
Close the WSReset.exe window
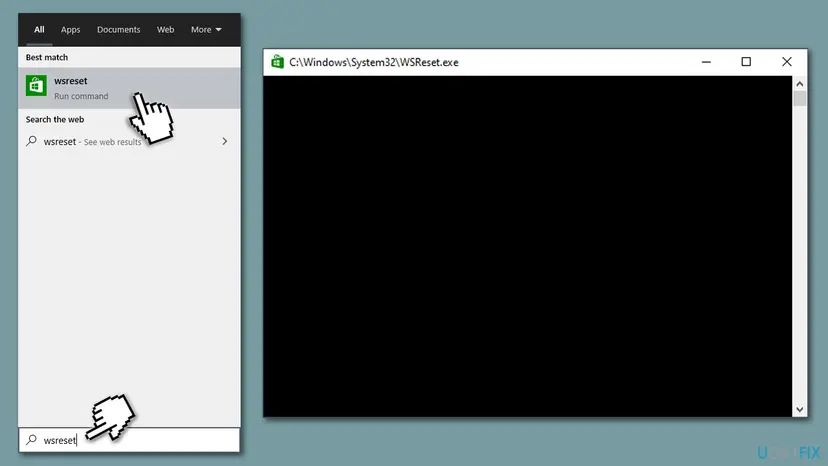point(787,62)
